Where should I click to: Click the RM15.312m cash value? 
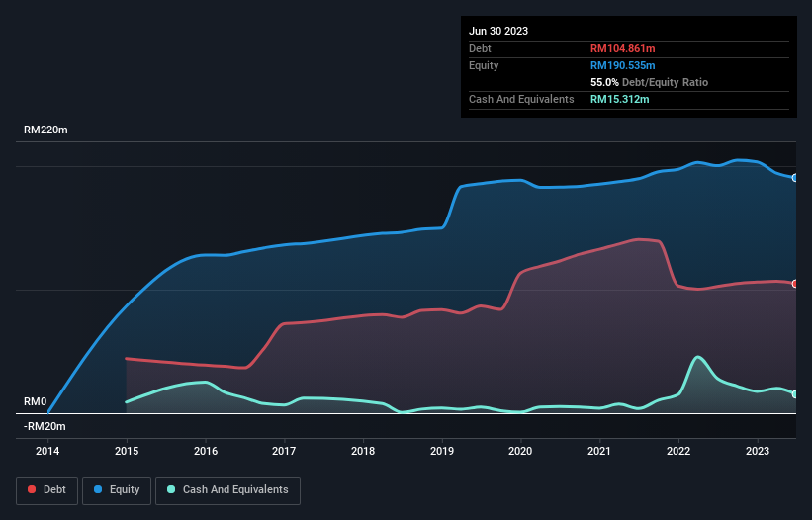pos(619,99)
